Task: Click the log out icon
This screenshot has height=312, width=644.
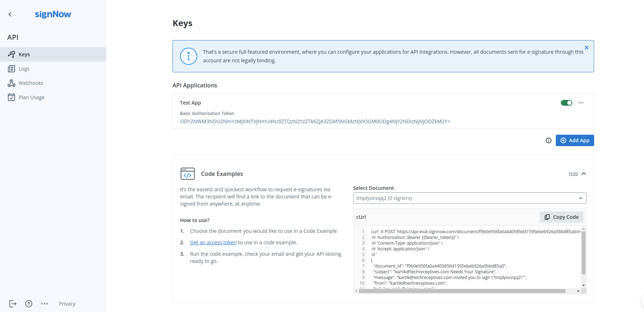Action: [x=13, y=304]
